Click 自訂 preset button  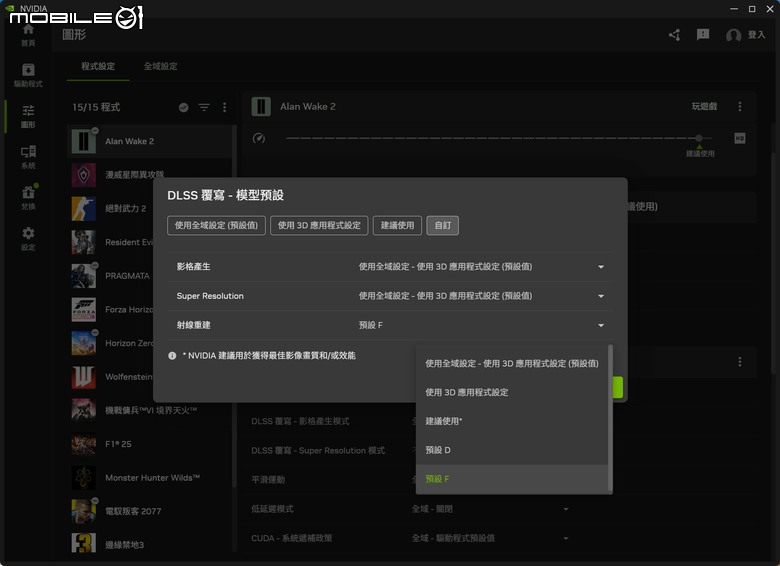click(x=443, y=225)
